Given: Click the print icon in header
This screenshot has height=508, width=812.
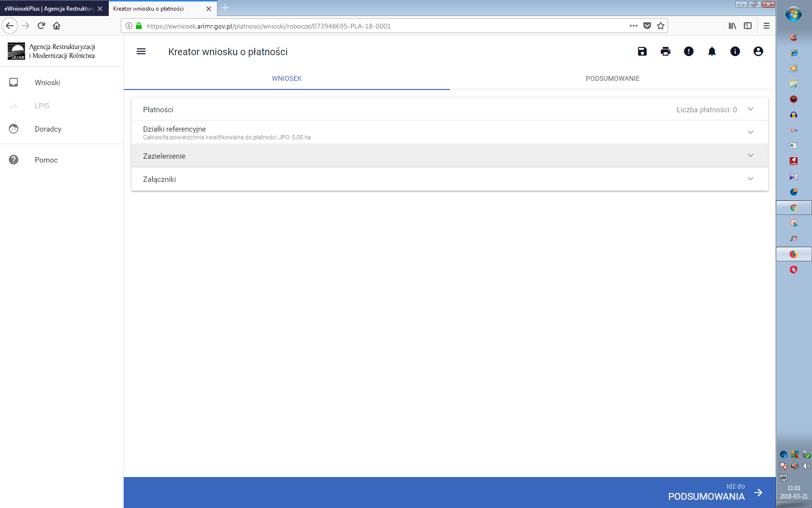Looking at the screenshot, I should click(665, 51).
